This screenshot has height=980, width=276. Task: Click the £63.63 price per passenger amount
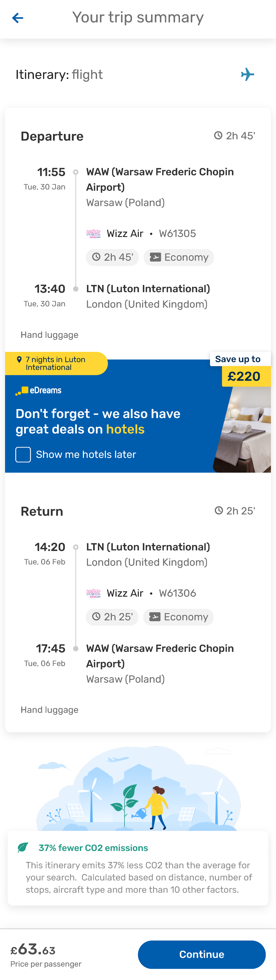[32, 950]
